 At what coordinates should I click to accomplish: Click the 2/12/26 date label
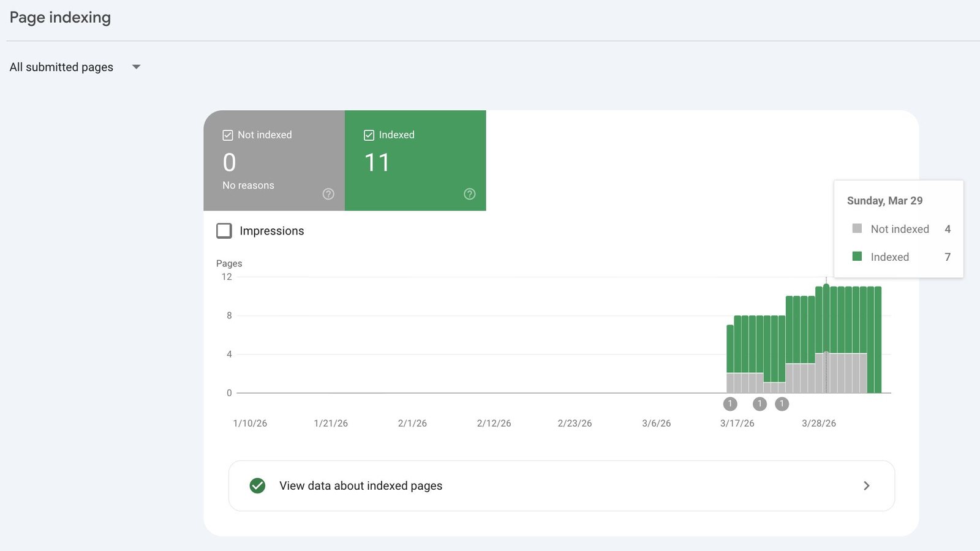[x=494, y=424]
